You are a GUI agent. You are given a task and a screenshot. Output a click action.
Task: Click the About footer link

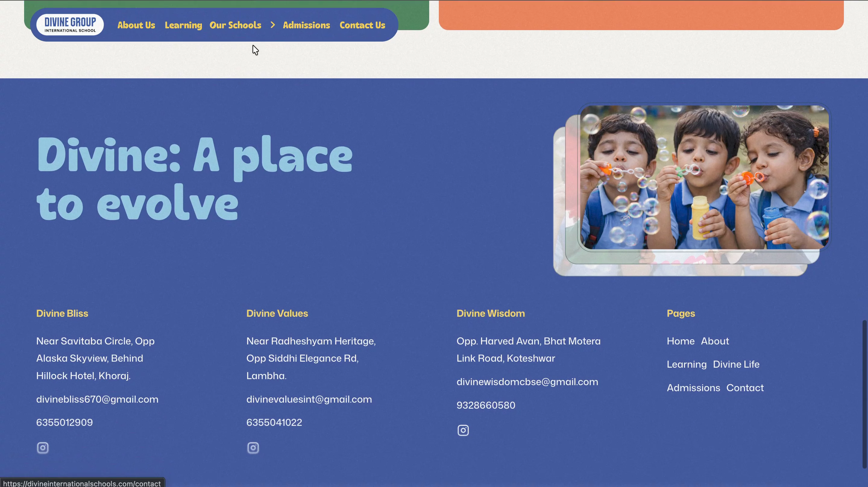pyautogui.click(x=715, y=341)
